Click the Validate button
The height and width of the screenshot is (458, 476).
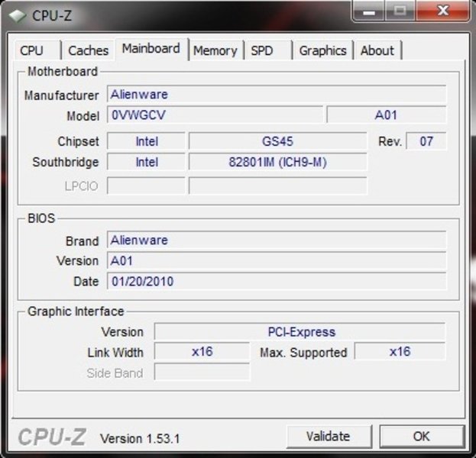[329, 437]
